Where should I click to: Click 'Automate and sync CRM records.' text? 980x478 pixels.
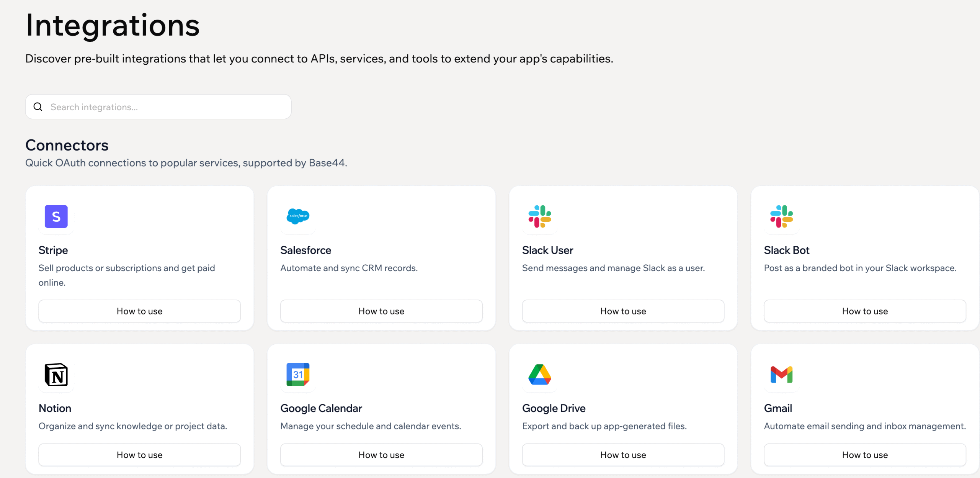tap(349, 268)
